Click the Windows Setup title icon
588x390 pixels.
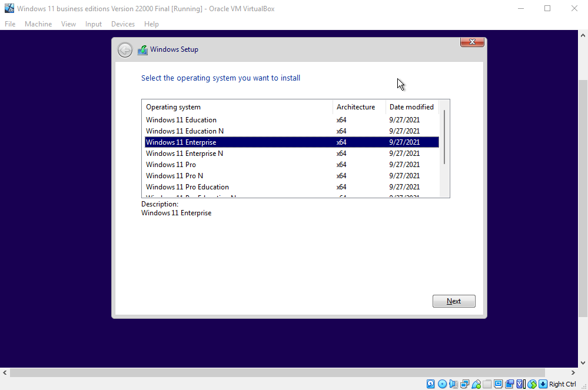[x=142, y=50]
